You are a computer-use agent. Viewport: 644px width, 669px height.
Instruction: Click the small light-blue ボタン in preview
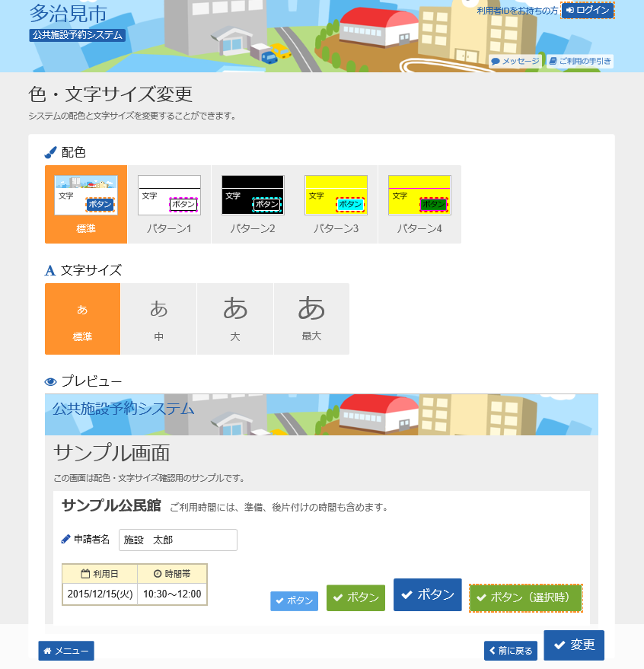click(294, 601)
